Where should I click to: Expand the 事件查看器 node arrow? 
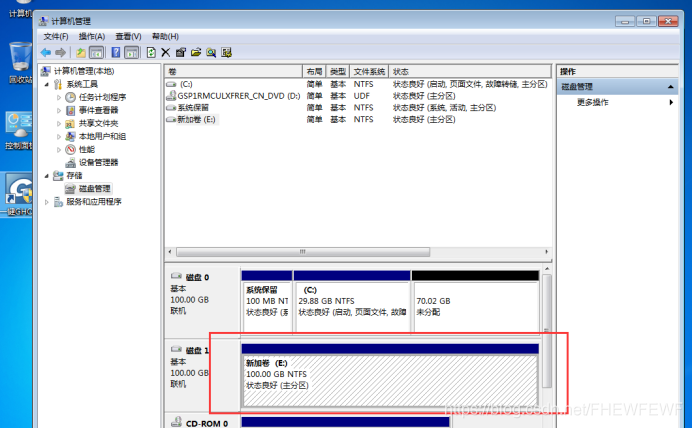point(59,110)
